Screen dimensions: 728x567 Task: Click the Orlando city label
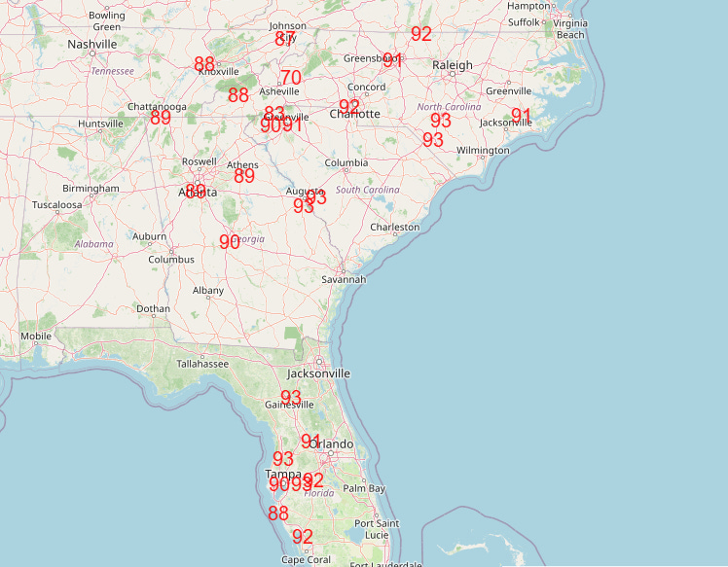coord(332,444)
